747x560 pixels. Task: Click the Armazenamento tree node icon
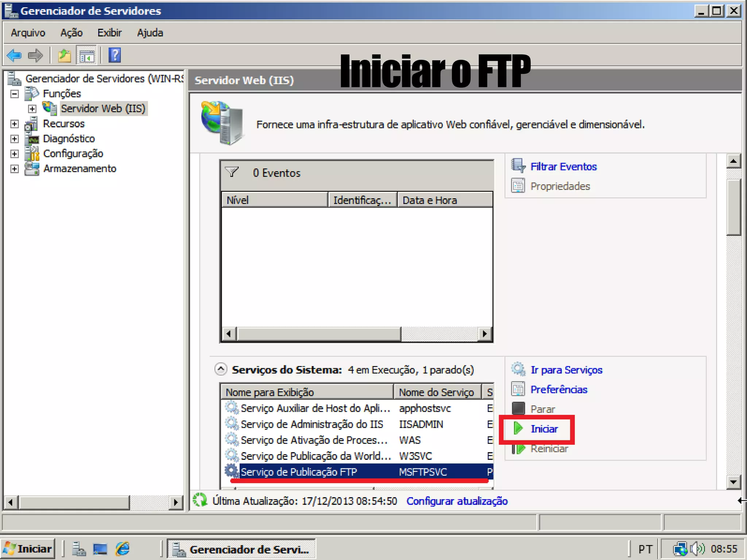(31, 168)
